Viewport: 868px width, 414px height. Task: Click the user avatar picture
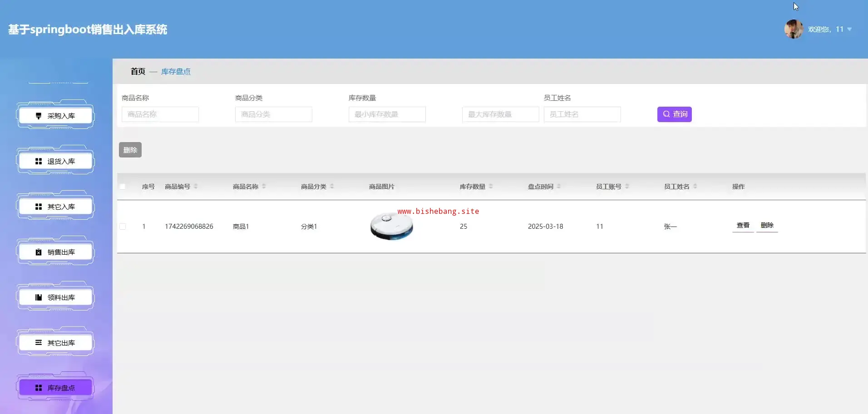click(x=794, y=29)
